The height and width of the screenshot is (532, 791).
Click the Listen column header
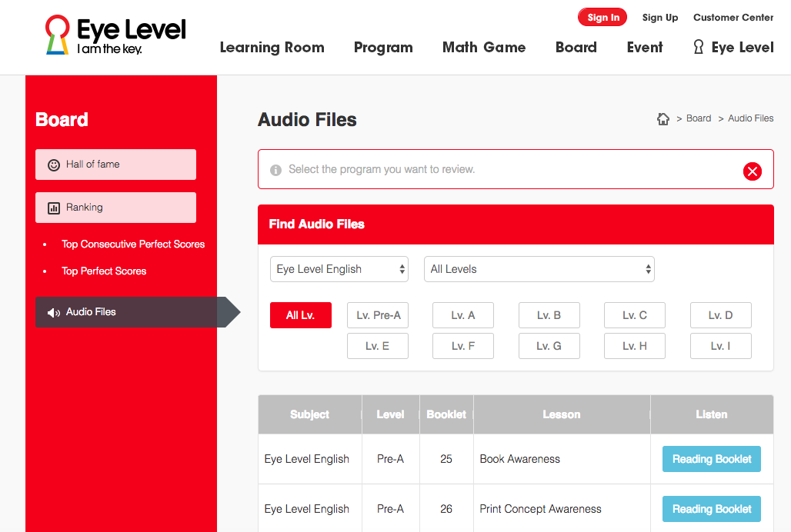tap(712, 414)
